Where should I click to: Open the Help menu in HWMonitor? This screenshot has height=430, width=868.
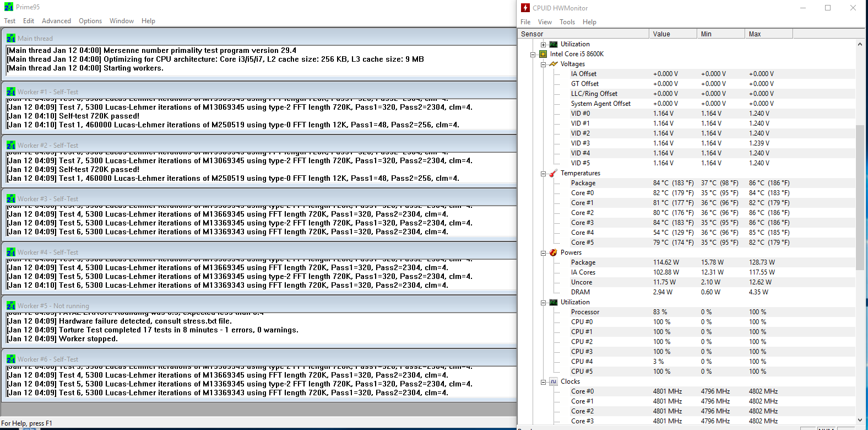(x=589, y=22)
